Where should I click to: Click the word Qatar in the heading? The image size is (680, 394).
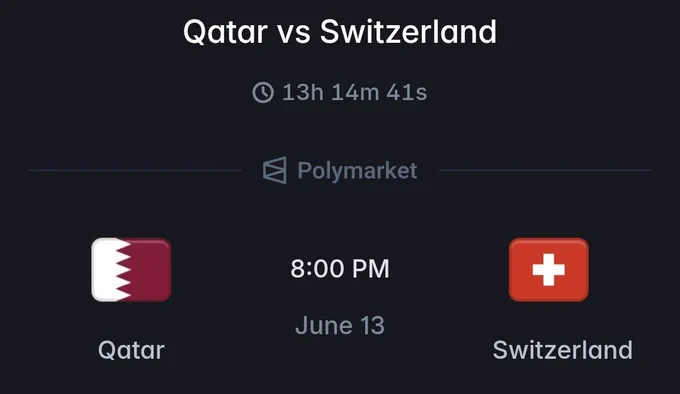(x=225, y=32)
